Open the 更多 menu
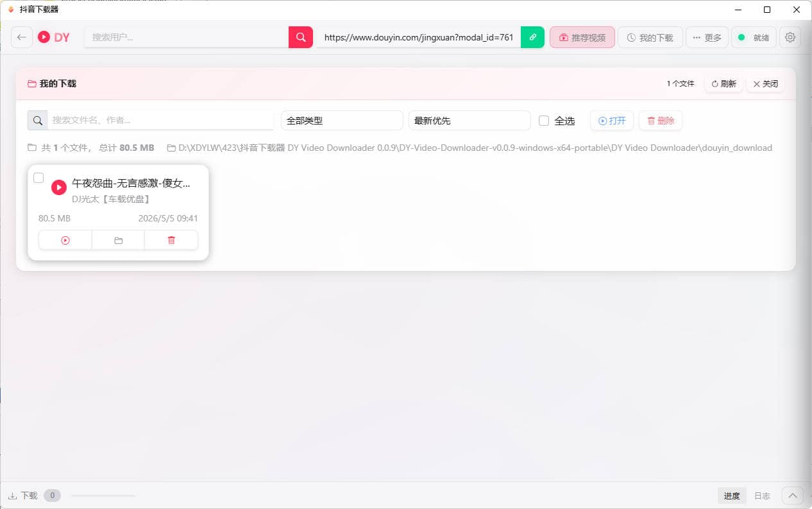The image size is (812, 509). click(x=707, y=37)
